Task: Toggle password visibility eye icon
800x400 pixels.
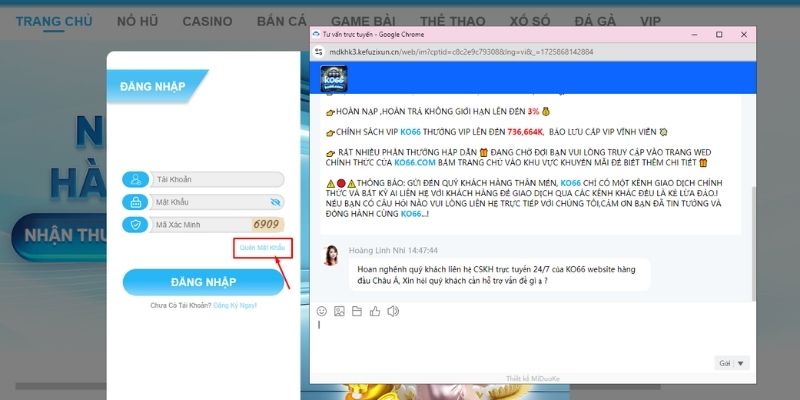Action: tap(276, 203)
